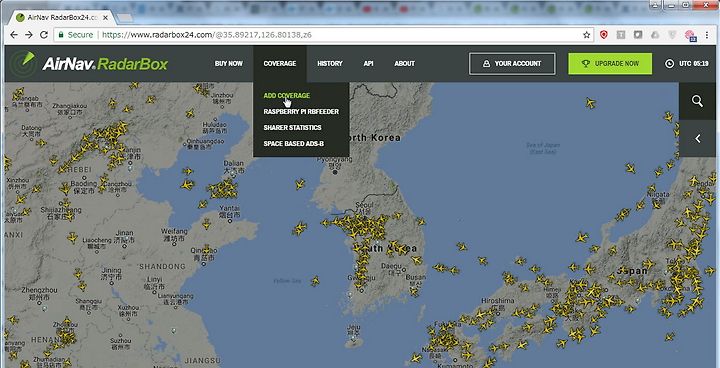Image resolution: width=720 pixels, height=368 pixels.
Task: Click the green UPGRADE NOW button
Action: click(610, 63)
